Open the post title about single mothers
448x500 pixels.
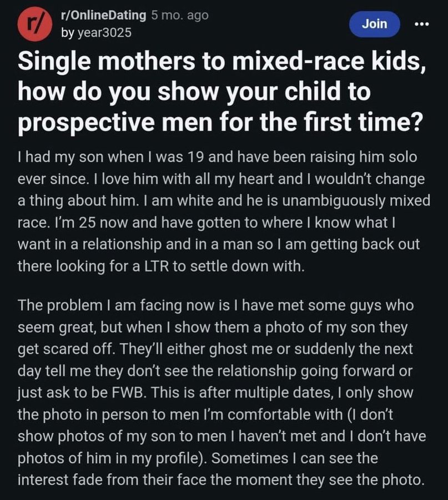point(222,92)
